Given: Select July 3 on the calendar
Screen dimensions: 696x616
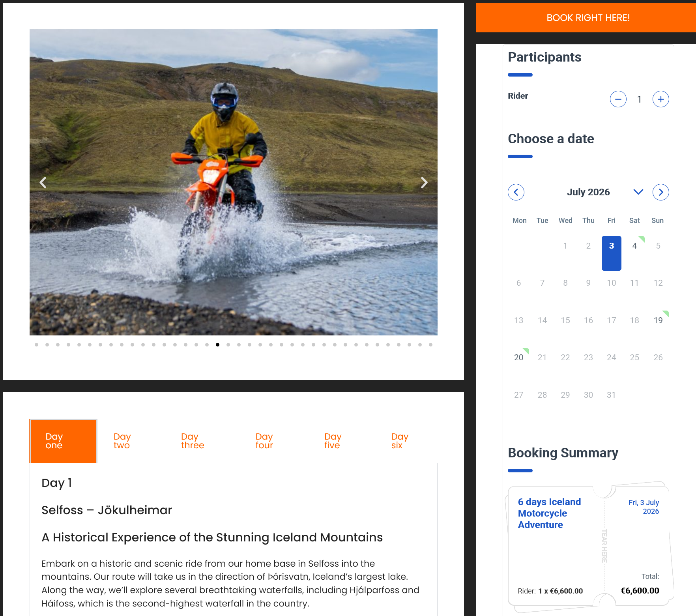Looking at the screenshot, I should (611, 253).
